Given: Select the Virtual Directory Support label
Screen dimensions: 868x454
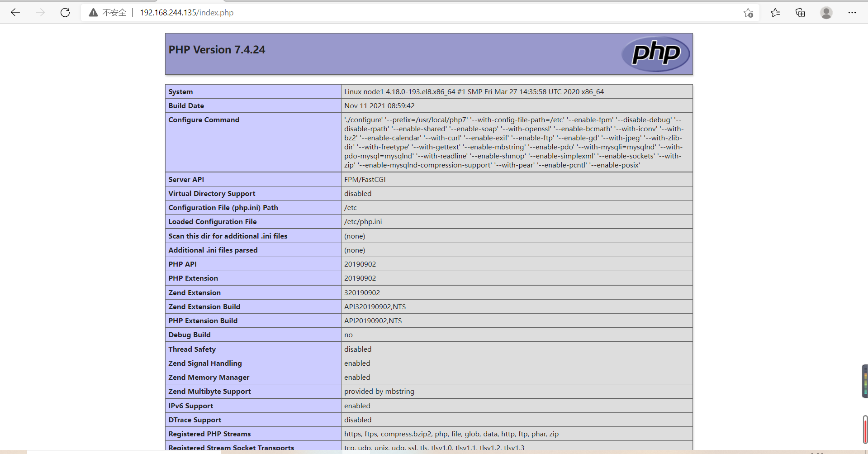Looking at the screenshot, I should [212, 193].
